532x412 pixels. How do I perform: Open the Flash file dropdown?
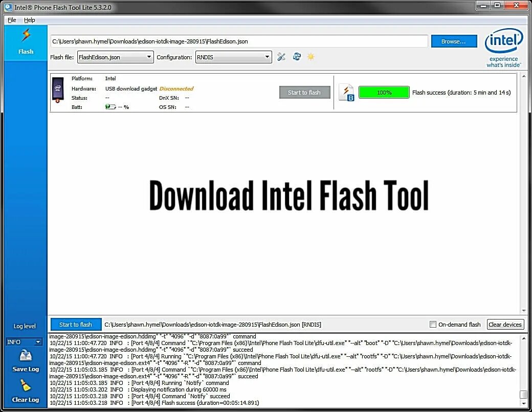pyautogui.click(x=116, y=57)
